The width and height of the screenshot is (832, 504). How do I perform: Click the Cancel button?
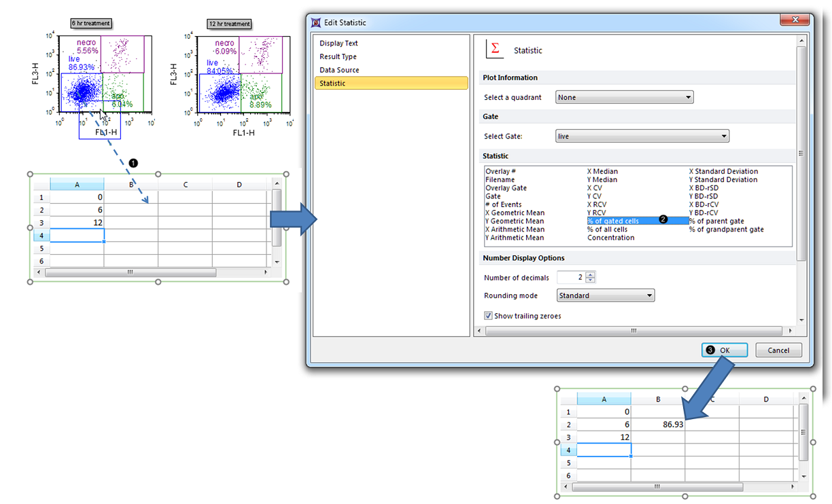click(x=778, y=350)
